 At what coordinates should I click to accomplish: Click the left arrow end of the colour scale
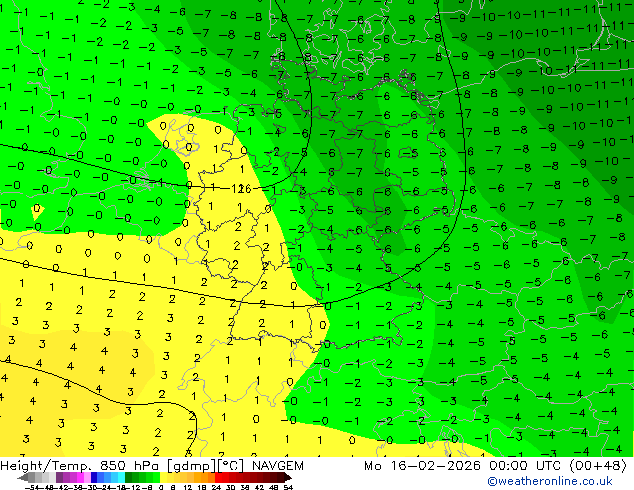coord(23,477)
